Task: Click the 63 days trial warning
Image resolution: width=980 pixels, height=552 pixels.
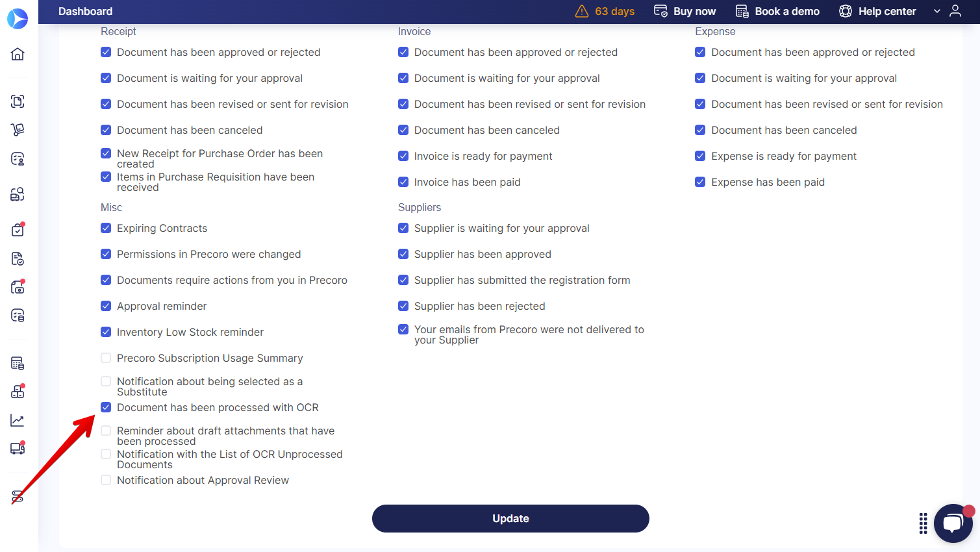Action: [x=605, y=11]
